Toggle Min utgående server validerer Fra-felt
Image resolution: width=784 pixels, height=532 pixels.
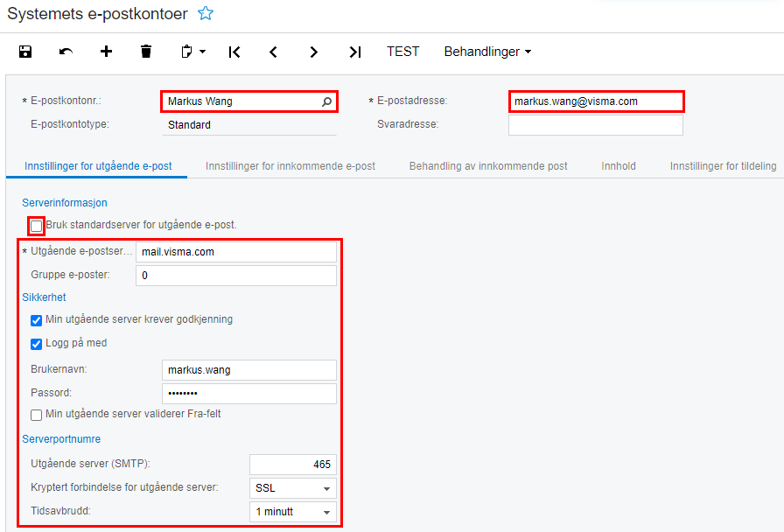pos(37,415)
